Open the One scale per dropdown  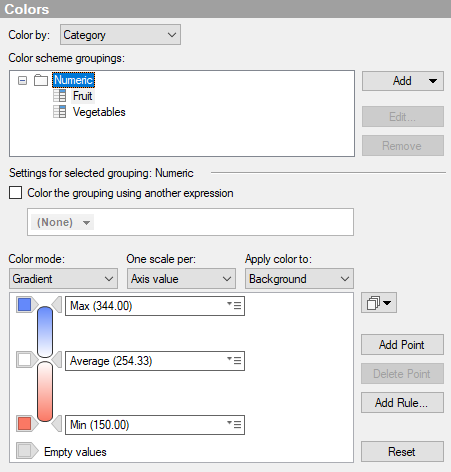pyautogui.click(x=181, y=279)
